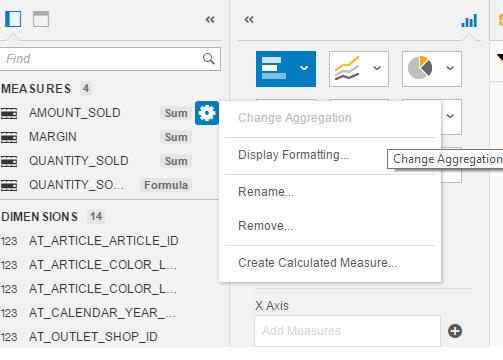Select the QUANTITY_SOLD measure
Viewport: 503px width, 360px height.
point(79,161)
